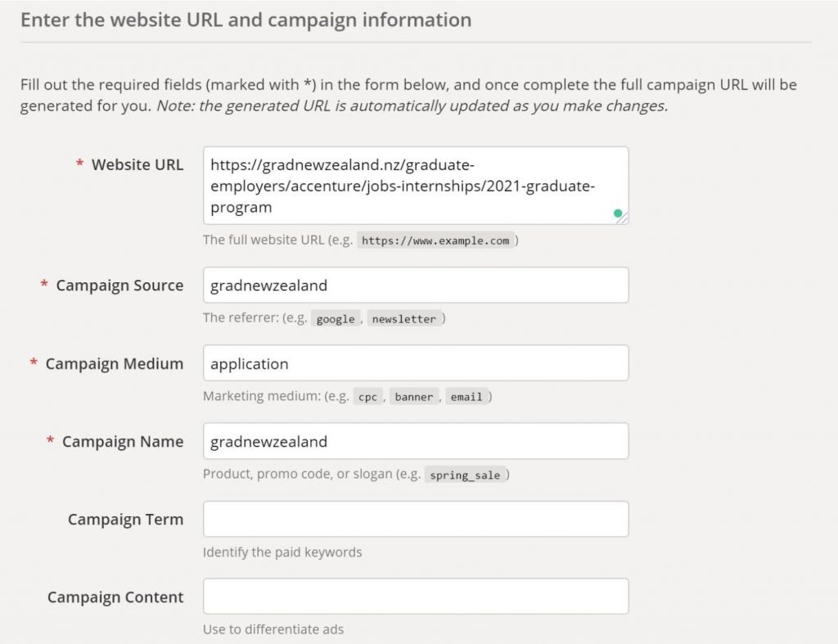Click the green Grammarly dot icon
Screen dimensions: 838x644
point(618,214)
